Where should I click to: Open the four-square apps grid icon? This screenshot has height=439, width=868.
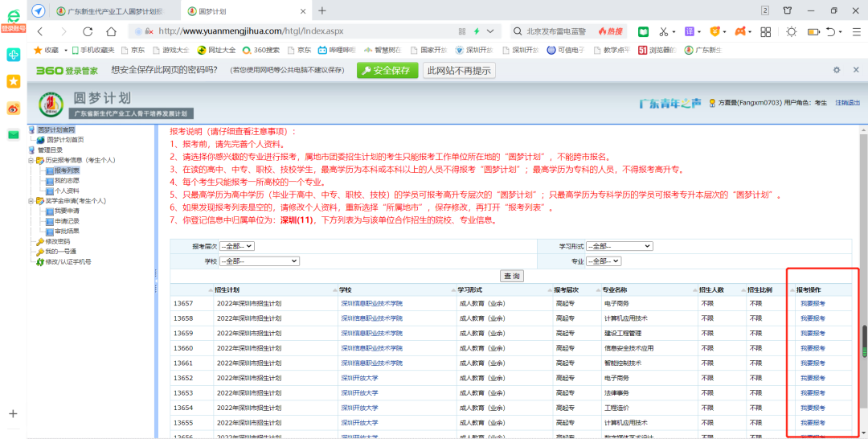point(765,31)
